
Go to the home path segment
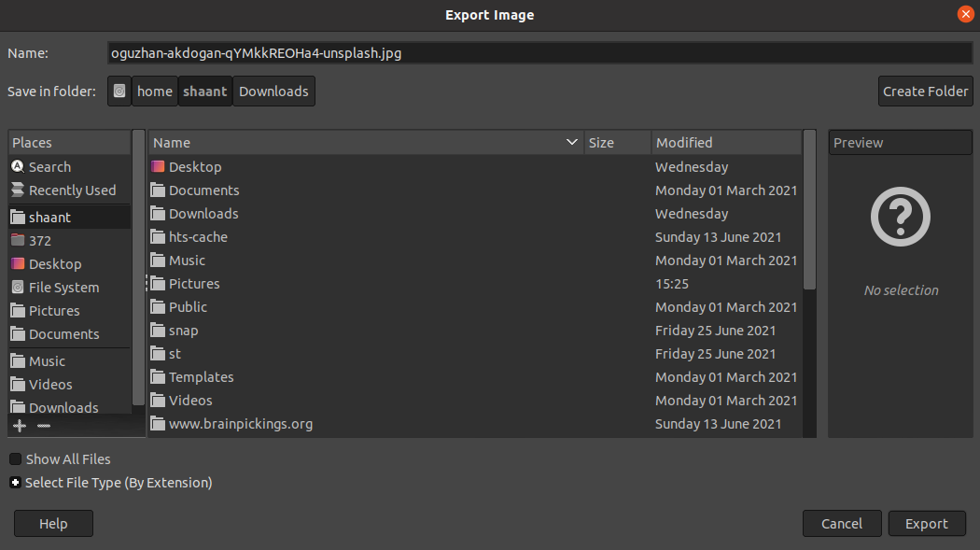pyautogui.click(x=155, y=92)
